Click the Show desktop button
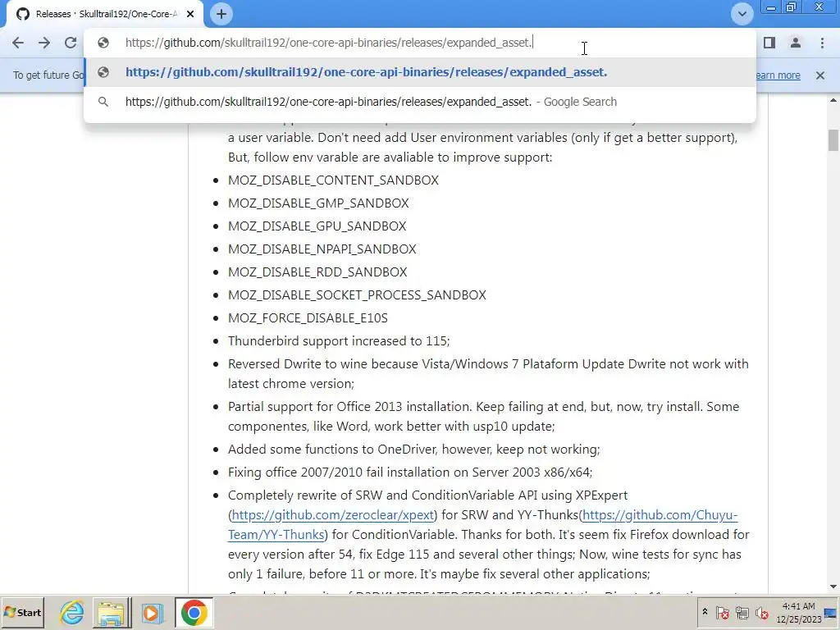The image size is (840, 630). click(x=832, y=613)
